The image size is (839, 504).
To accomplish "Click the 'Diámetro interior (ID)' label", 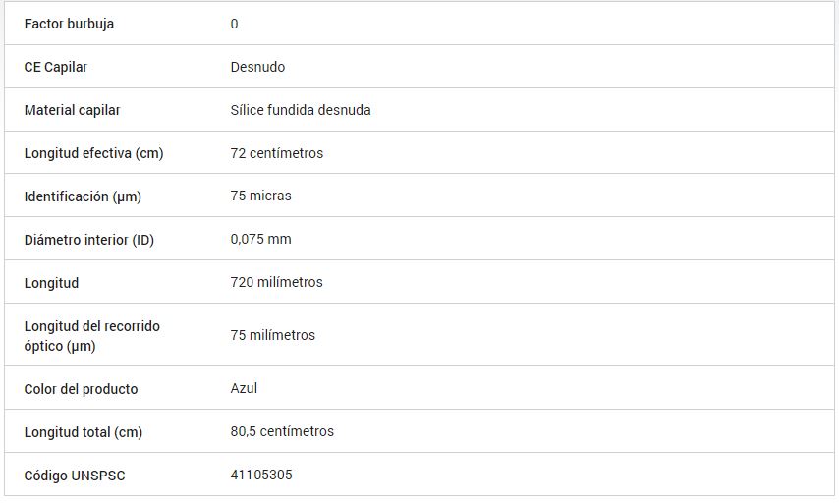I will [88, 240].
